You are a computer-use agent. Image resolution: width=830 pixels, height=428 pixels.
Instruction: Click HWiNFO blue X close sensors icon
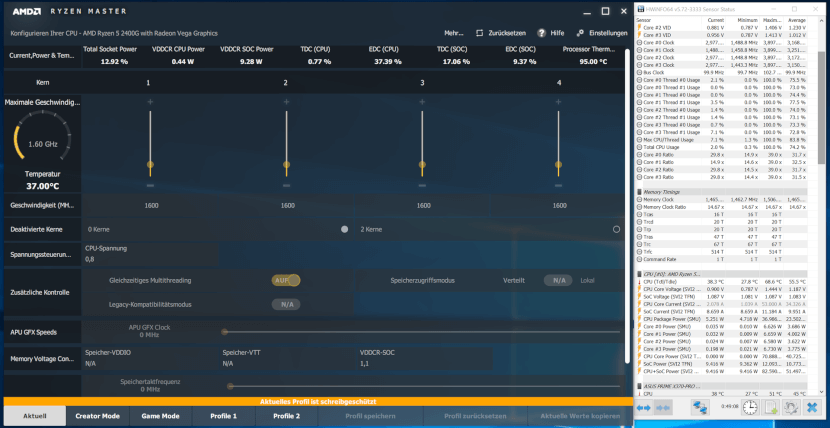click(811, 407)
